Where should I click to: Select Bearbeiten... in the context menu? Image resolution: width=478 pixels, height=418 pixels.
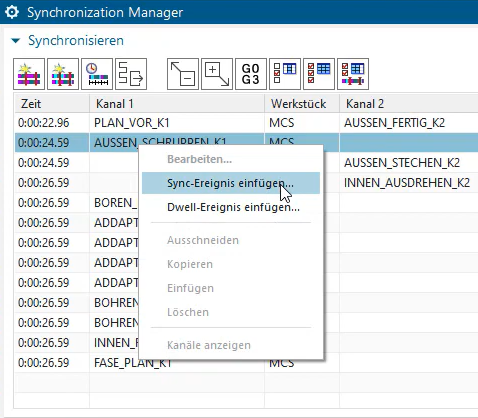[x=231, y=159]
